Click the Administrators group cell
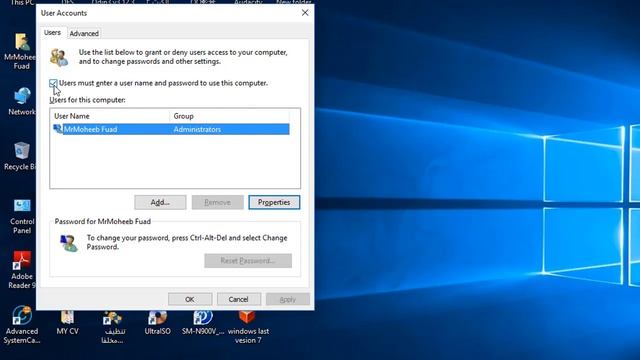The width and height of the screenshot is (640, 360). 197,129
